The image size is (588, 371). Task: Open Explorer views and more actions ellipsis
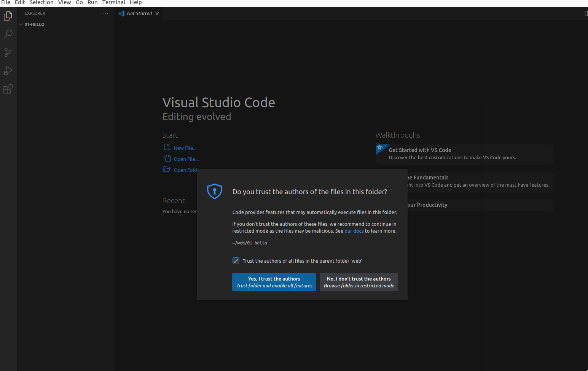[106, 13]
